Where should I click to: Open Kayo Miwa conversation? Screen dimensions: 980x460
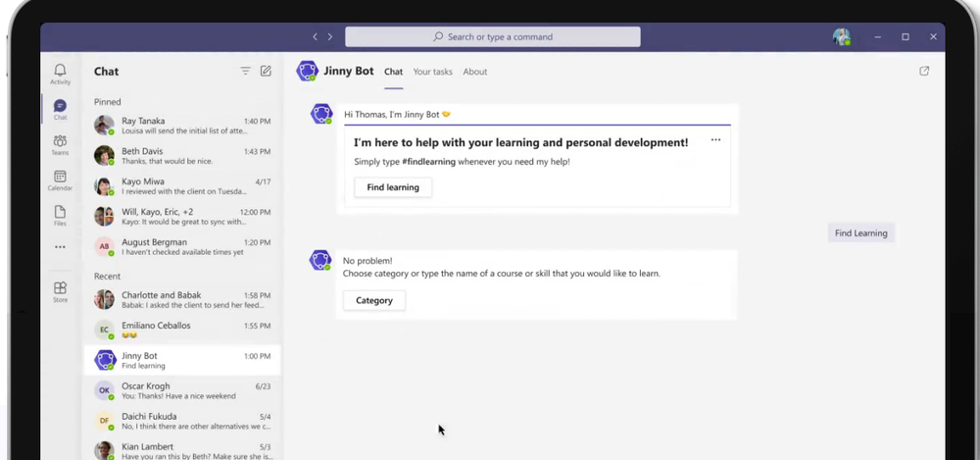[x=182, y=186]
